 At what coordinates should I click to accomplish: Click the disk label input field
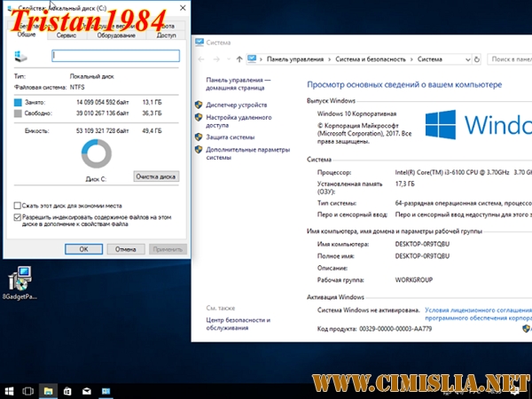click(115, 56)
